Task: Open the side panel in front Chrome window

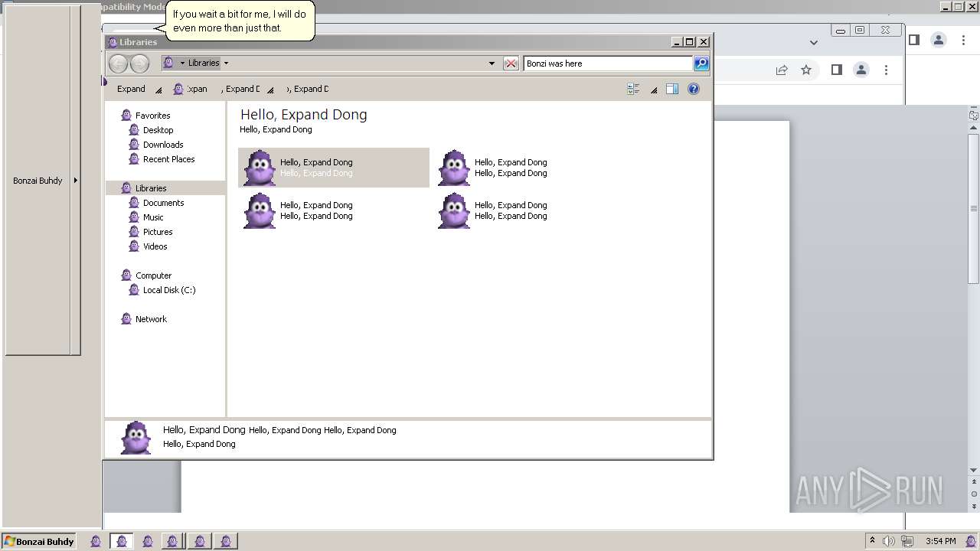Action: point(837,70)
